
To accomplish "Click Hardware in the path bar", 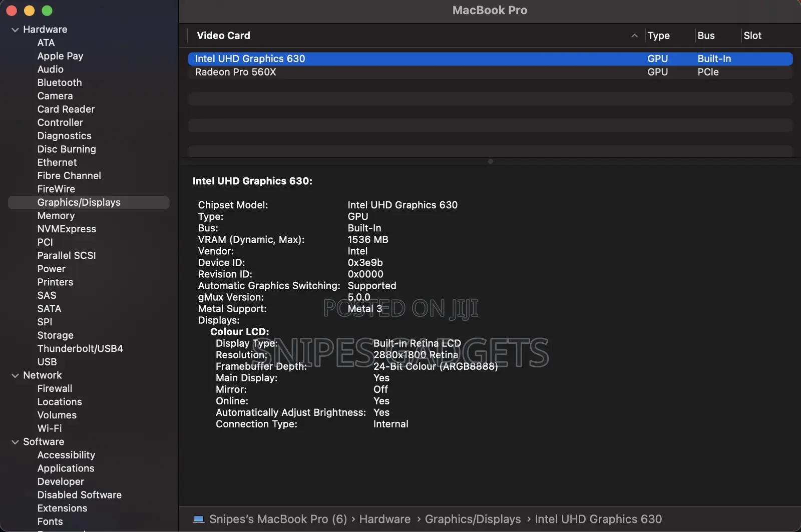I will [384, 519].
